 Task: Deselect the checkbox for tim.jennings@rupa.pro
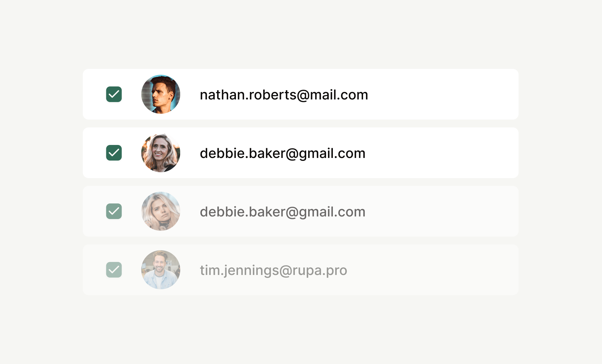coord(114,270)
